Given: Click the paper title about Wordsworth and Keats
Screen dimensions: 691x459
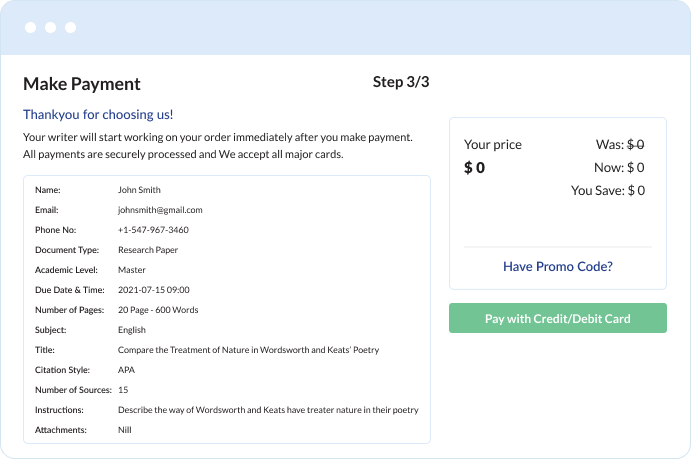Looking at the screenshot, I should [x=248, y=350].
